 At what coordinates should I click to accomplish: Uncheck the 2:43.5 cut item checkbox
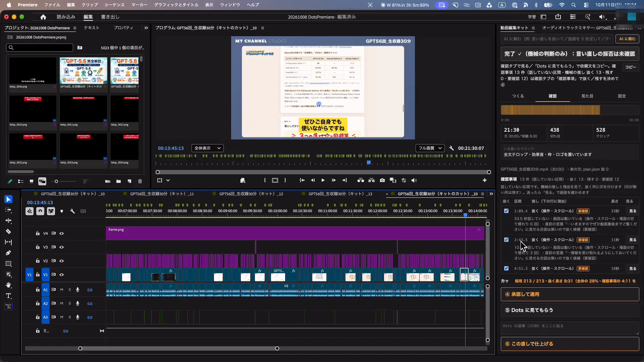coord(506,240)
